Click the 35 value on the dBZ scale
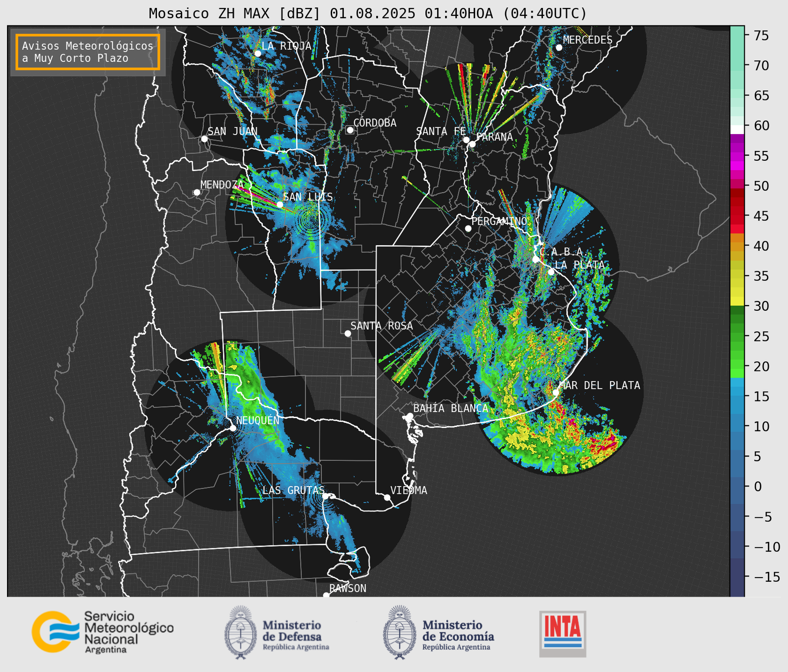788x672 pixels. (762, 276)
